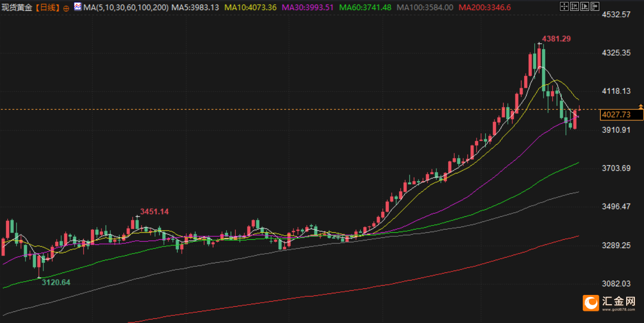This screenshot has height=323, width=644.
Task: Click the current price tag 4027.73
Action: 616,115
